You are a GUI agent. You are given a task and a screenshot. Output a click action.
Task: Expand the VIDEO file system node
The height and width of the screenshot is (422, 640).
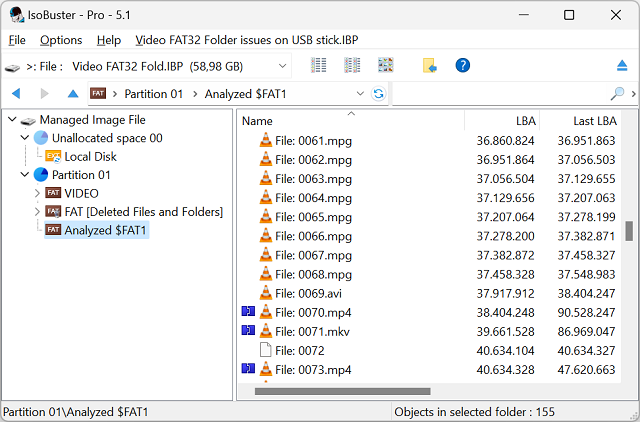pos(37,193)
